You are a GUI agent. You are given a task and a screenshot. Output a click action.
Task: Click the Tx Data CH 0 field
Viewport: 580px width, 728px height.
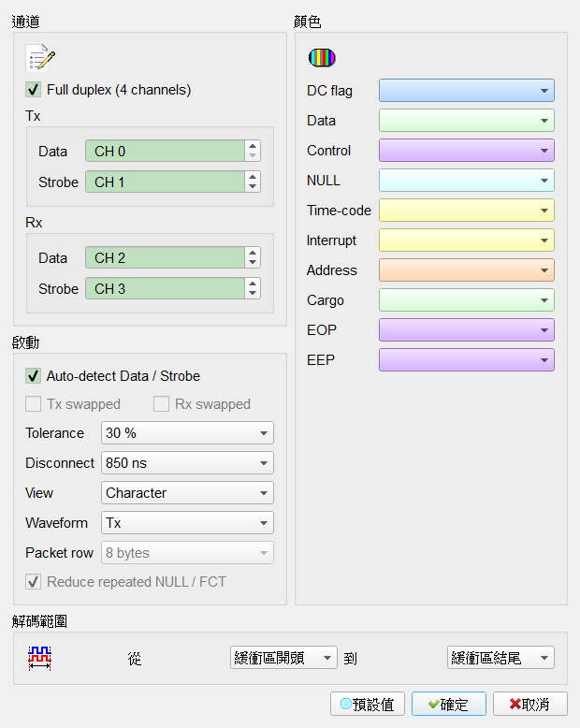(166, 151)
